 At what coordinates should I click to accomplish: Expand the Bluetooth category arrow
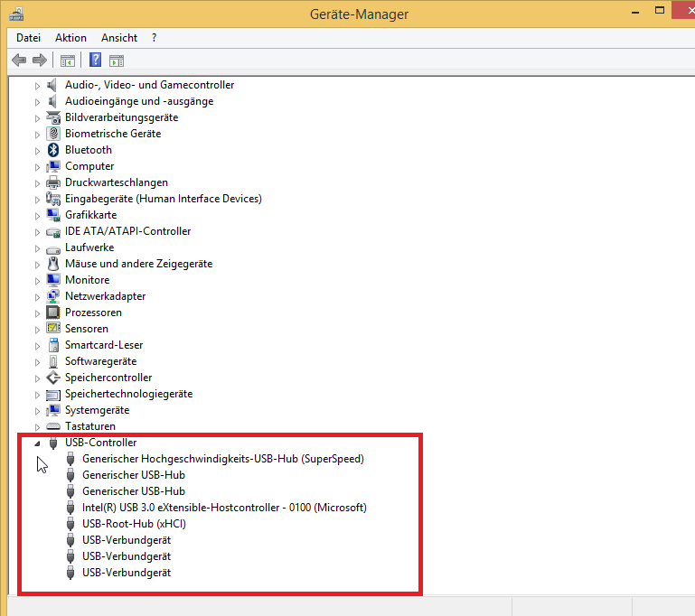point(37,151)
